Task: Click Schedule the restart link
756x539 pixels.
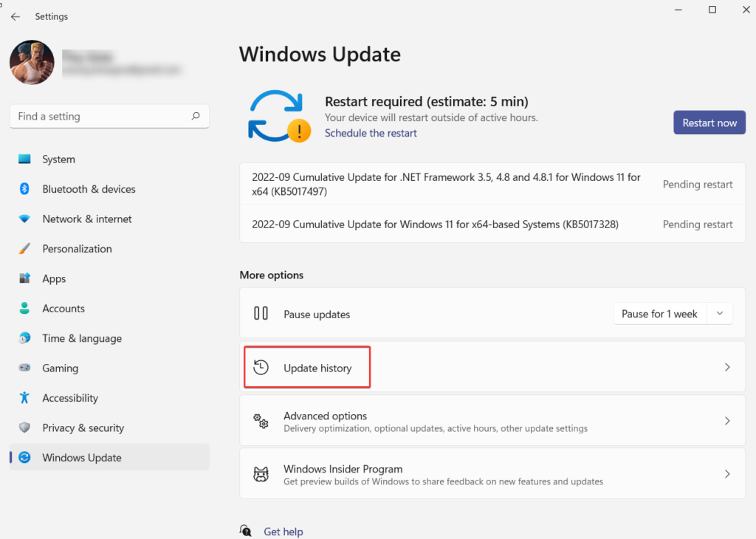Action: tap(371, 133)
